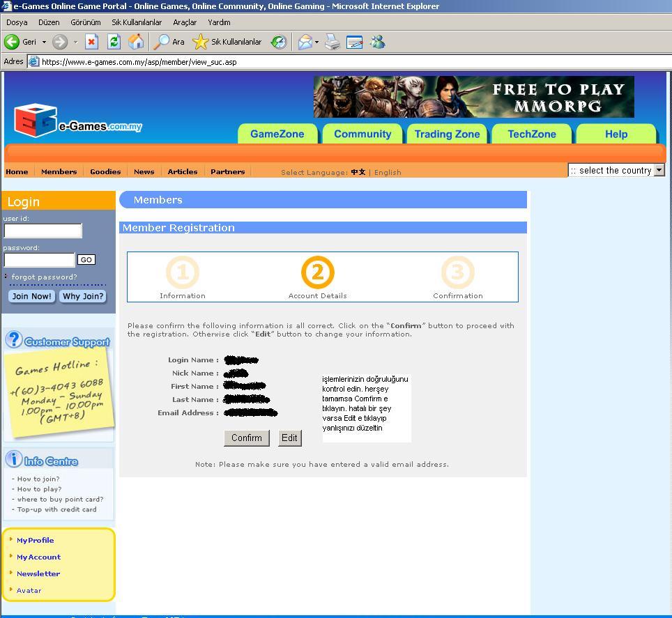This screenshot has width=672, height=618.
Task: Refresh the page with the green arrows icon
Action: tap(114, 42)
